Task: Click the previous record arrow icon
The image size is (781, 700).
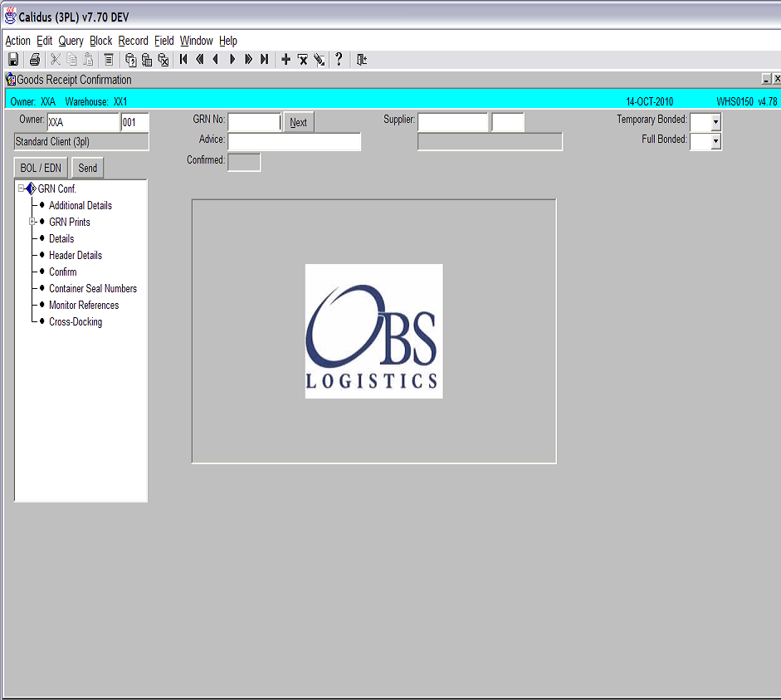Action: click(216, 59)
